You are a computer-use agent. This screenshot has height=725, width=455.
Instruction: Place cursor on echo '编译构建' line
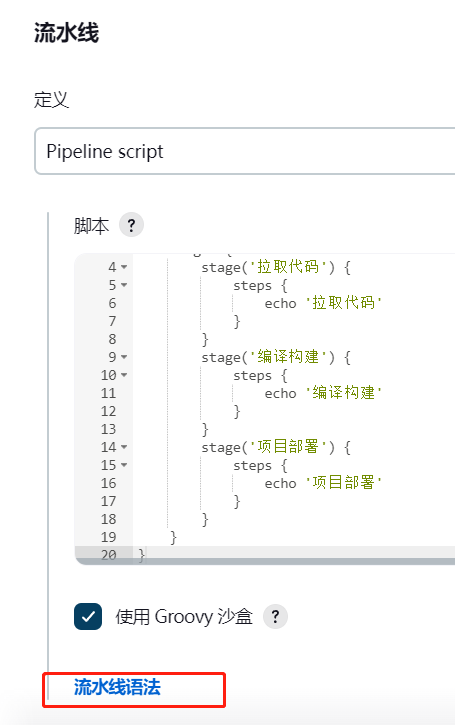coord(323,393)
